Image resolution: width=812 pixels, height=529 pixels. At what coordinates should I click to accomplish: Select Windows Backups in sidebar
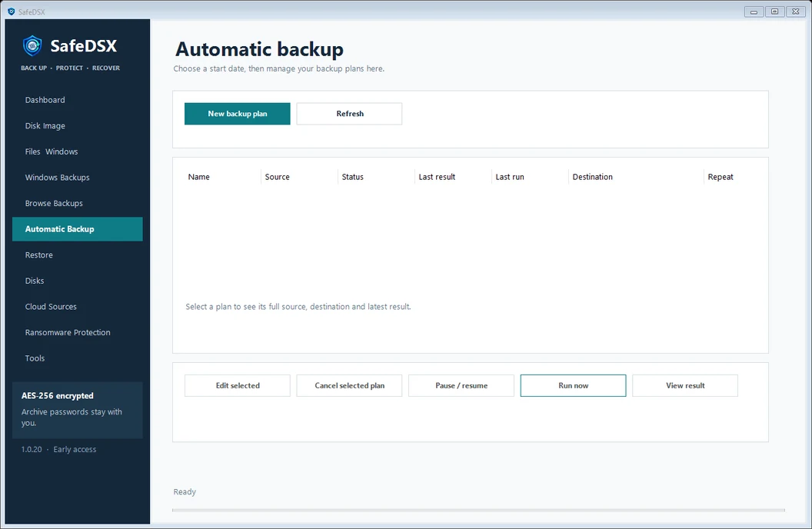[x=77, y=178]
